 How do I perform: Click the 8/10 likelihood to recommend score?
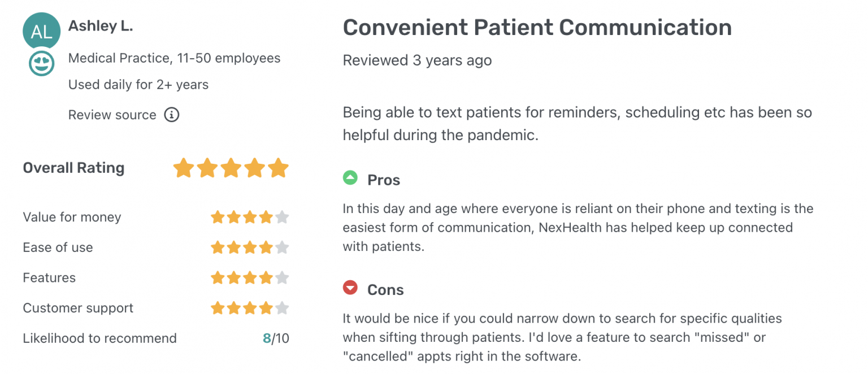pyautogui.click(x=276, y=338)
